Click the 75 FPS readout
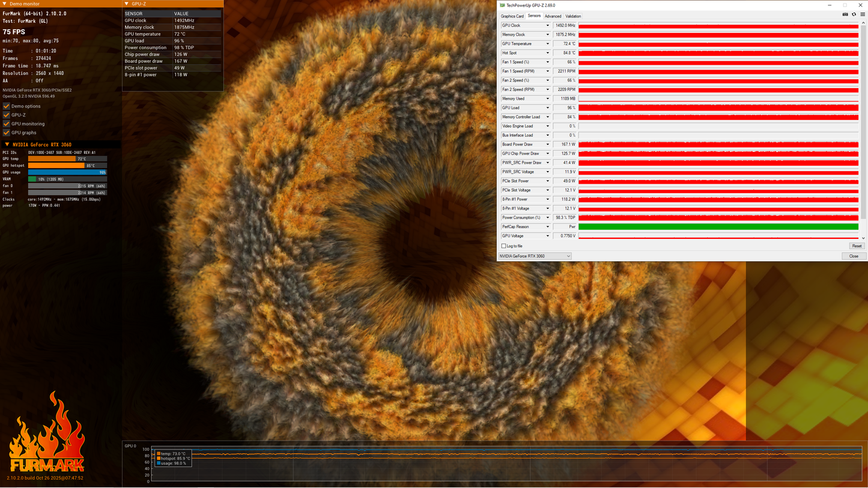 14,32
